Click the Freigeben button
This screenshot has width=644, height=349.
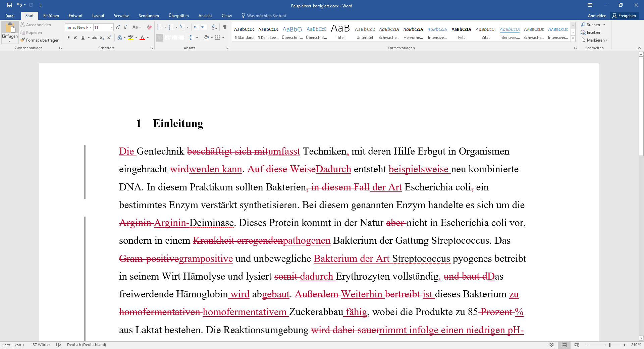coord(624,15)
